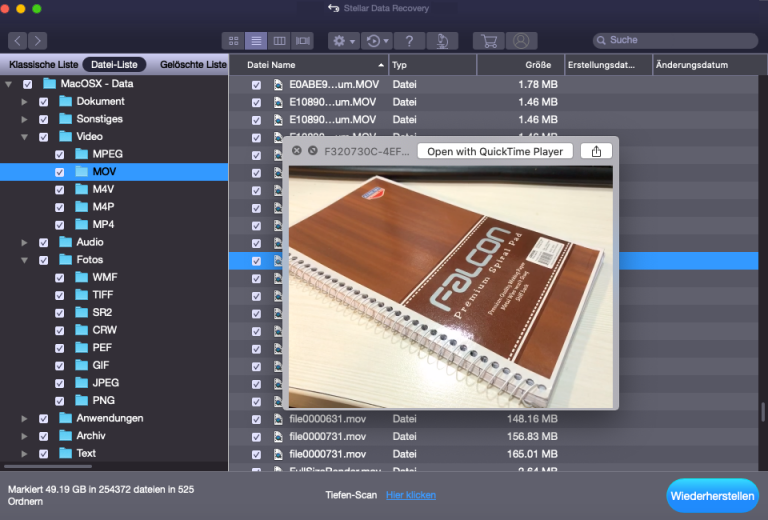Click the Hier klicken deep scan link
The width and height of the screenshot is (768, 520).
click(411, 495)
